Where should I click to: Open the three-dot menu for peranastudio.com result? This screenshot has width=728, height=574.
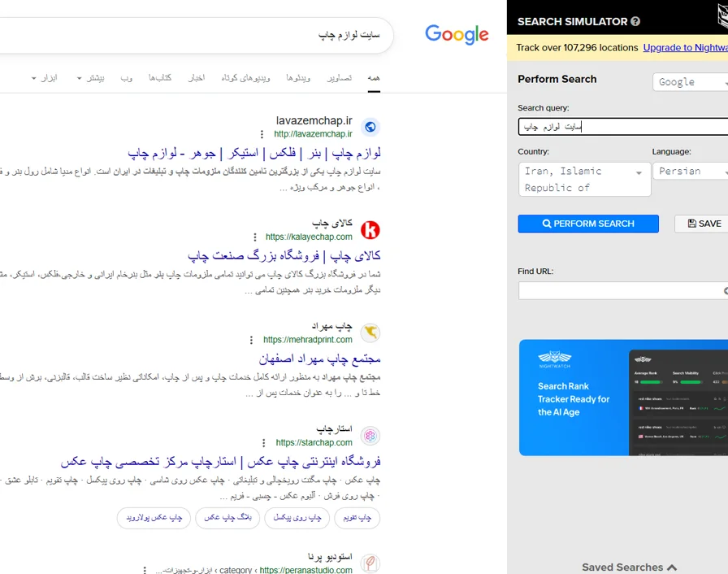(145, 570)
